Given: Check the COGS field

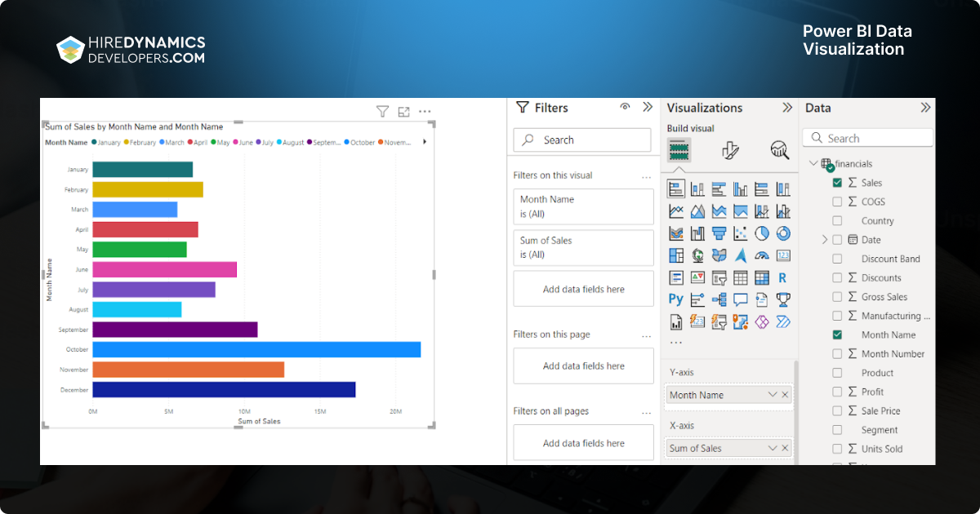Looking at the screenshot, I should pyautogui.click(x=837, y=202).
